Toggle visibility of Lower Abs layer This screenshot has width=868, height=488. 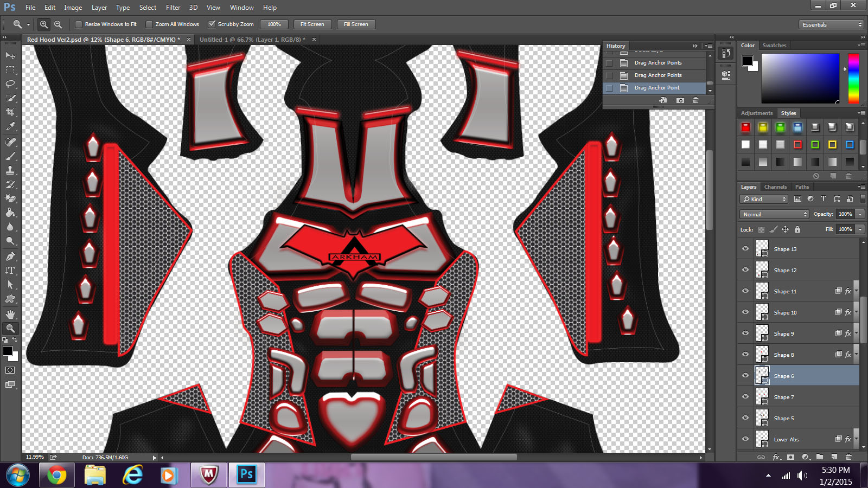[745, 439]
